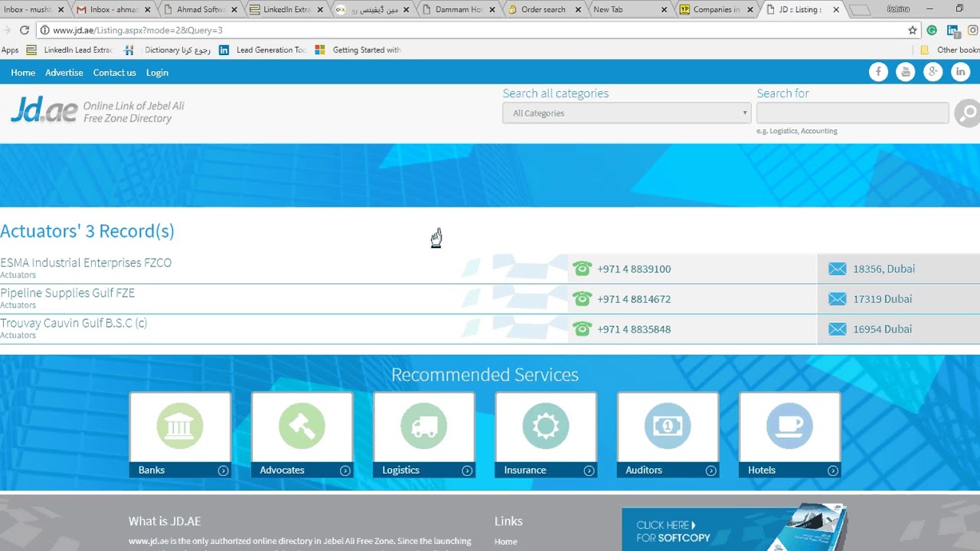Switch to the Dammam browser tab
This screenshot has width=980, height=551.
[x=458, y=9]
